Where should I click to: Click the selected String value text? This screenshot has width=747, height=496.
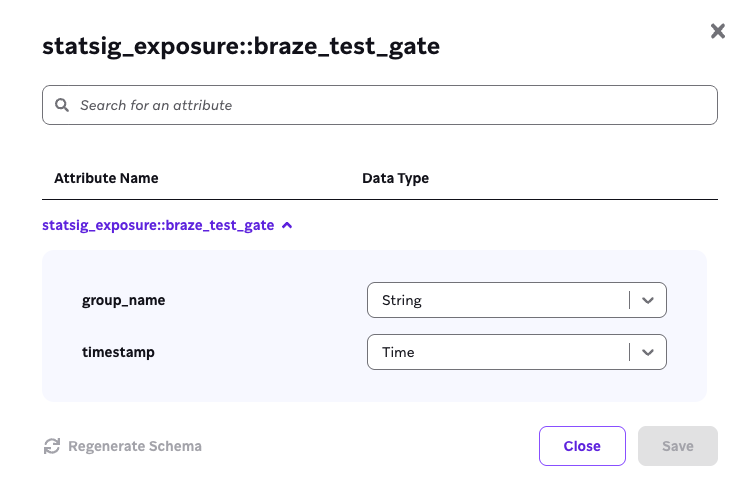click(x=402, y=300)
